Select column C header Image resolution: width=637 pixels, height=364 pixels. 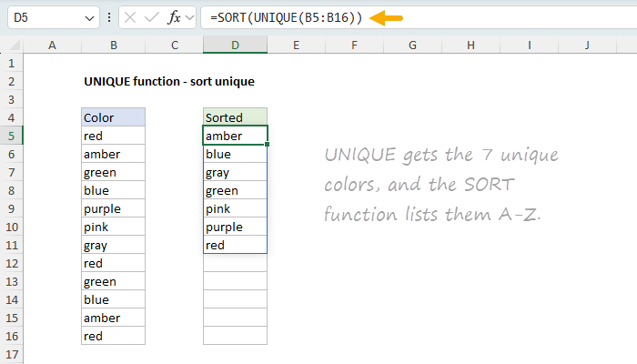click(x=175, y=45)
